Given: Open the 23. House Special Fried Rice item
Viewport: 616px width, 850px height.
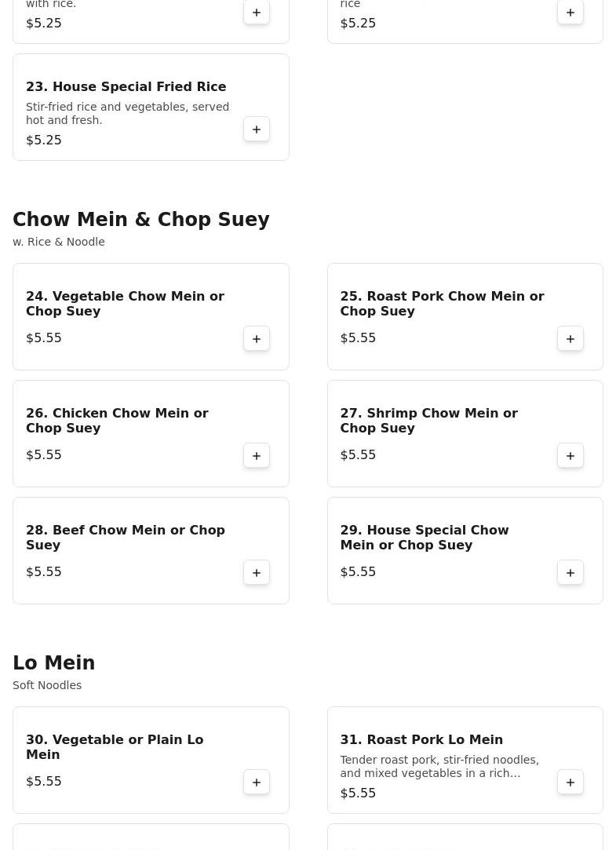Looking at the screenshot, I should pyautogui.click(x=126, y=87).
